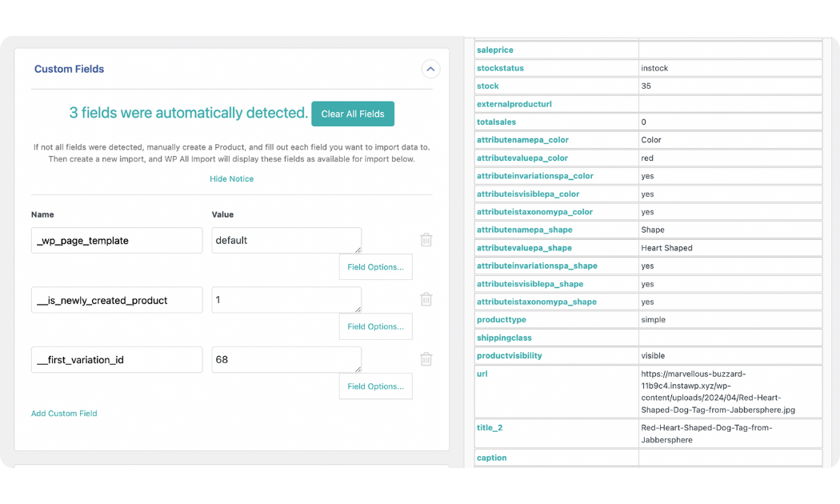Select the productvisibility element label
Screen dimensions: 840x504
click(x=509, y=356)
